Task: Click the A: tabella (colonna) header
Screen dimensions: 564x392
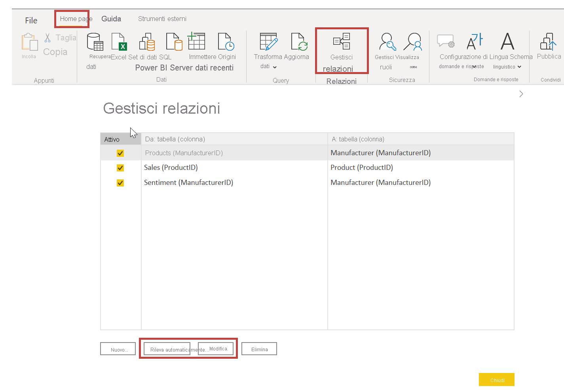Action: 421,139
